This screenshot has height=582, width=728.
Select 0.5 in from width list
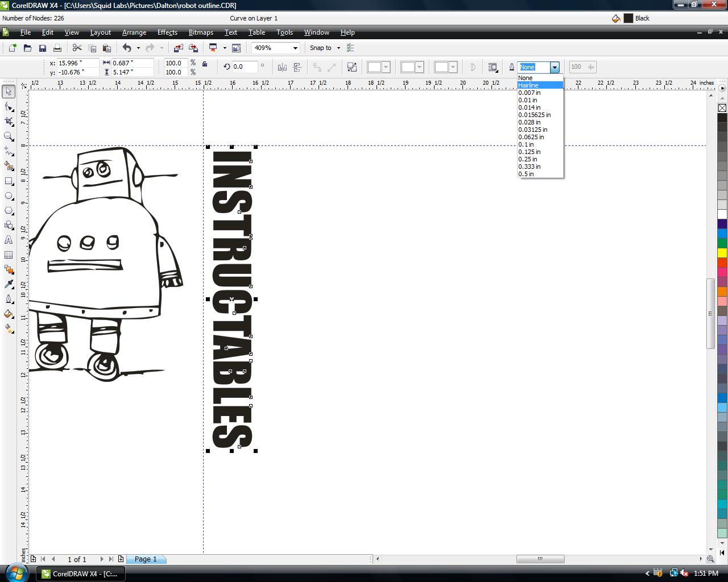click(x=540, y=174)
